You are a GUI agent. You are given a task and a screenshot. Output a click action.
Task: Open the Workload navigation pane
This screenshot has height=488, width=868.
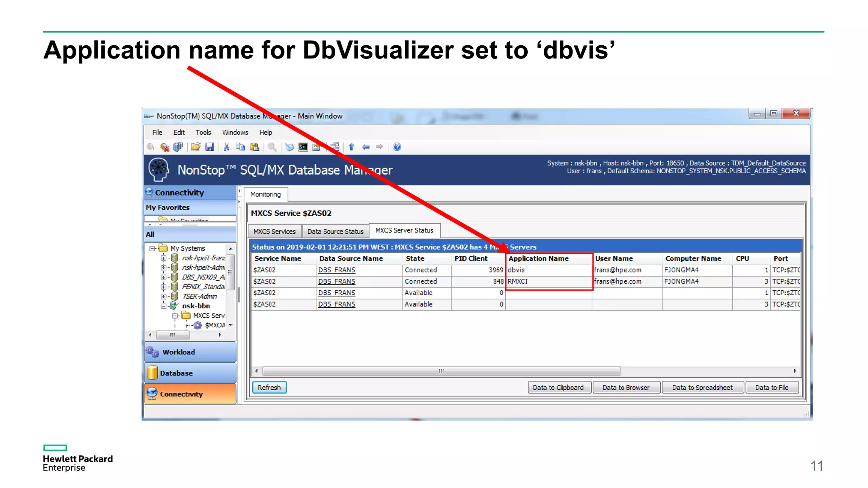pos(190,352)
